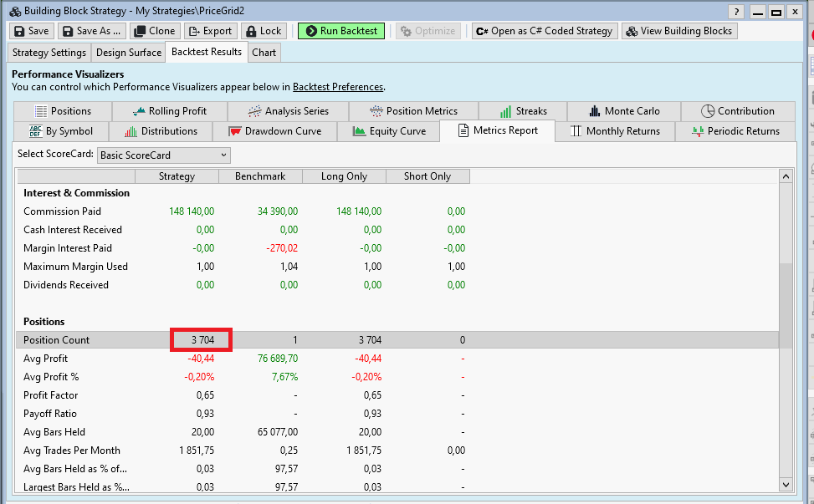This screenshot has width=814, height=504.
Task: Click the metrics scrollbar down arrow
Action: [786, 485]
